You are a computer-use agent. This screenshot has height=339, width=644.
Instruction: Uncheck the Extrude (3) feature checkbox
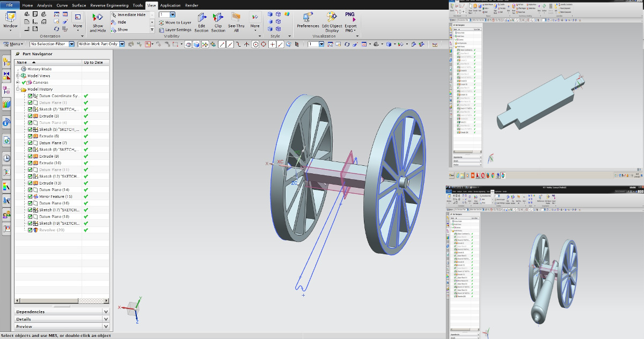[30, 116]
